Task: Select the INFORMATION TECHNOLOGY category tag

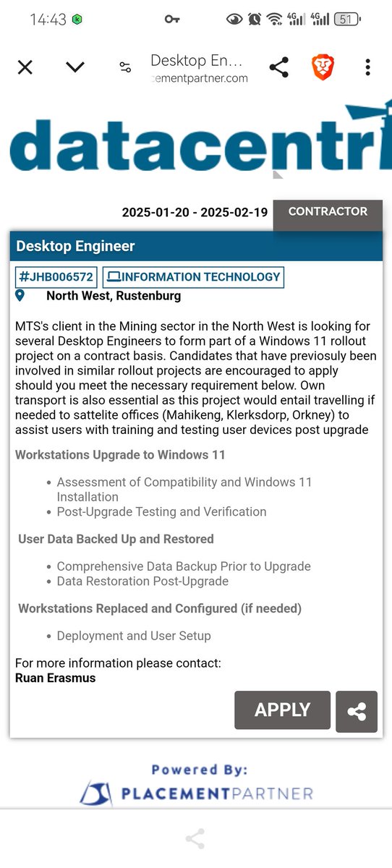Action: [x=193, y=277]
